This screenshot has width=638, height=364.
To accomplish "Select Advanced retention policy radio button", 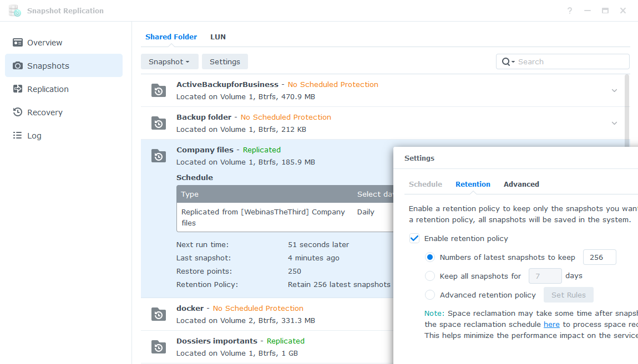I will pyautogui.click(x=430, y=295).
